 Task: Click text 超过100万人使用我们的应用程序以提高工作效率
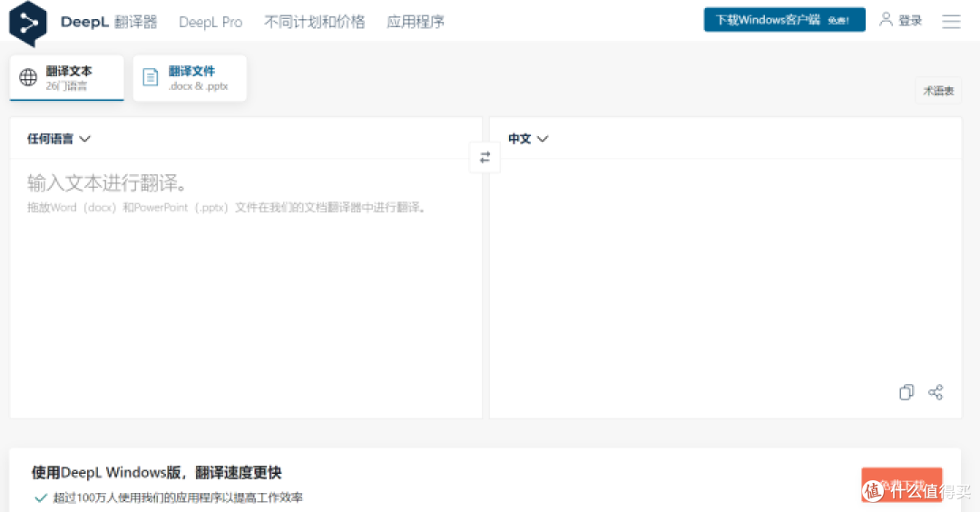tap(178, 497)
